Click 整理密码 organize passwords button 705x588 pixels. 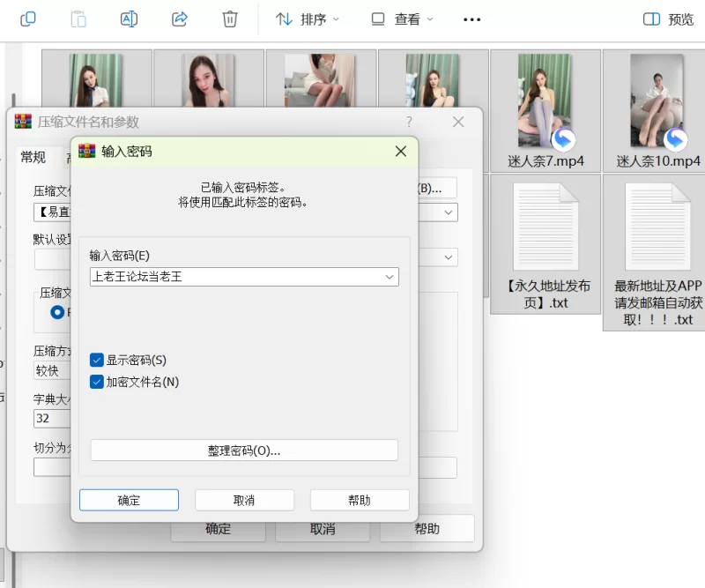(244, 450)
